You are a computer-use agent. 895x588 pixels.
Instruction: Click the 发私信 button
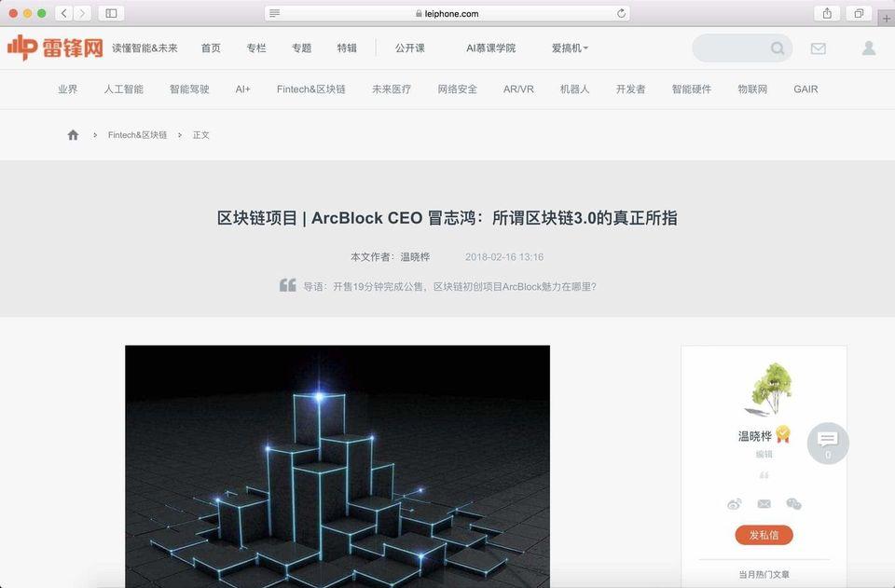pyautogui.click(x=764, y=535)
